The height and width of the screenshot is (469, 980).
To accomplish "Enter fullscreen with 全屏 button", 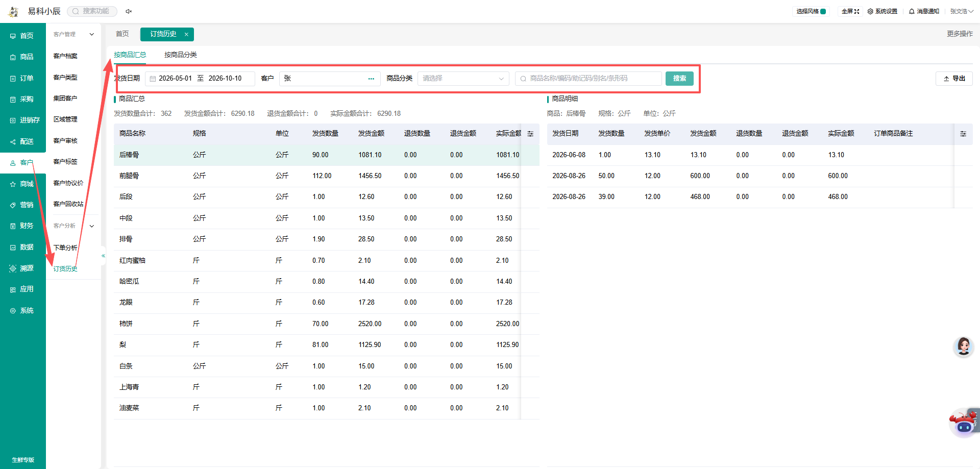I will point(850,11).
